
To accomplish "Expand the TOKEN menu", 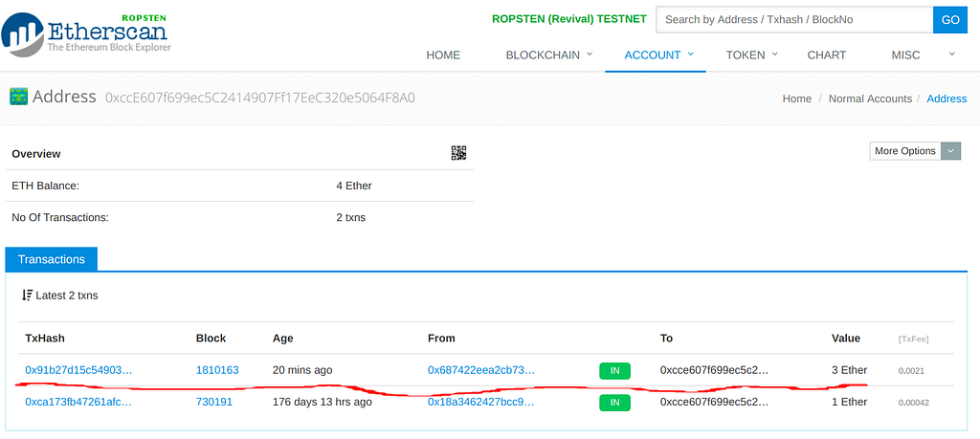I will (752, 55).
